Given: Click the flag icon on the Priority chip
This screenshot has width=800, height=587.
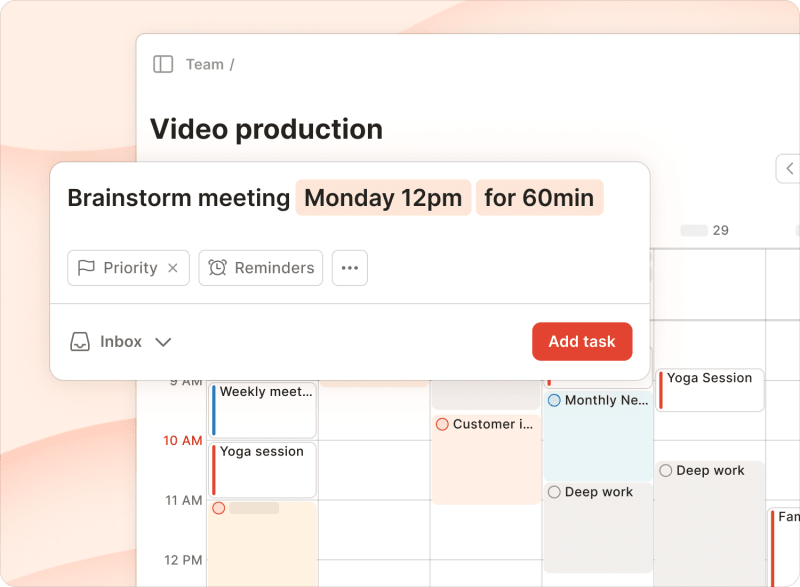Looking at the screenshot, I should click(86, 268).
